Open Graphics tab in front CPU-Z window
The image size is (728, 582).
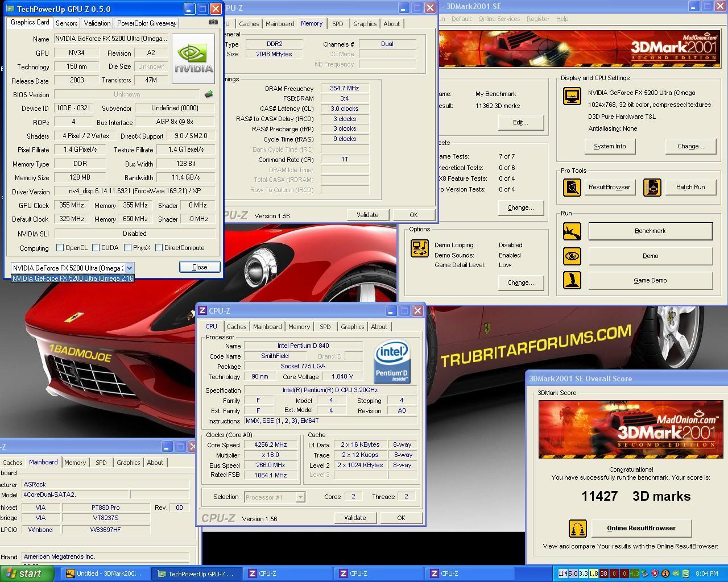tap(353, 327)
